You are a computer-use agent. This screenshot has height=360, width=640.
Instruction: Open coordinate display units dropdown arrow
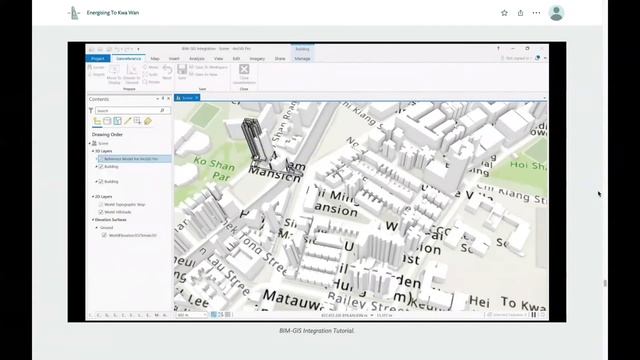click(x=372, y=315)
